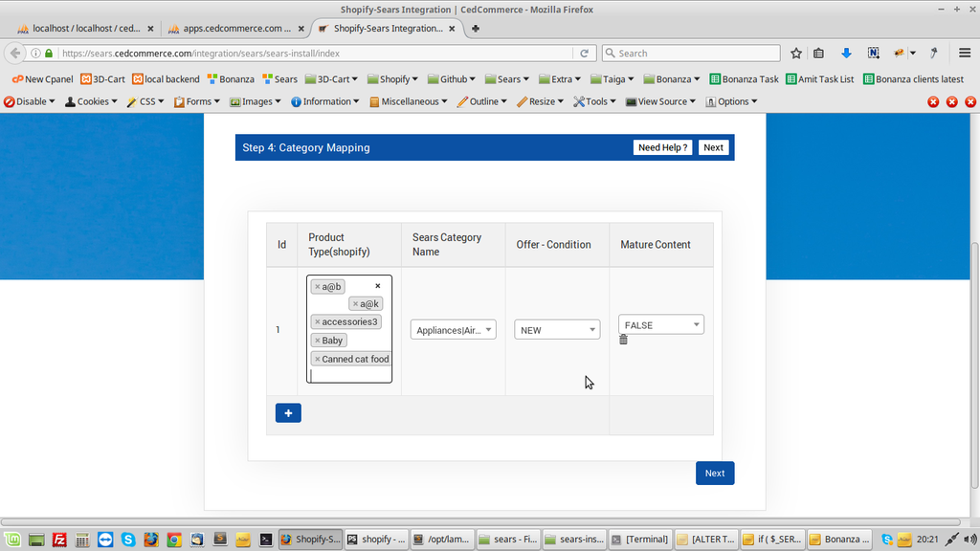Launch FileZilla from the taskbar

(x=59, y=540)
